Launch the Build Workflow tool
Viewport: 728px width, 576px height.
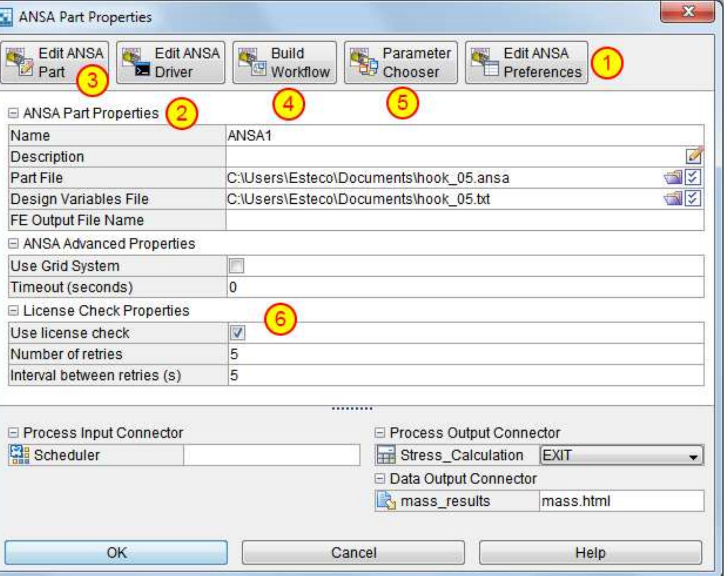(285, 62)
